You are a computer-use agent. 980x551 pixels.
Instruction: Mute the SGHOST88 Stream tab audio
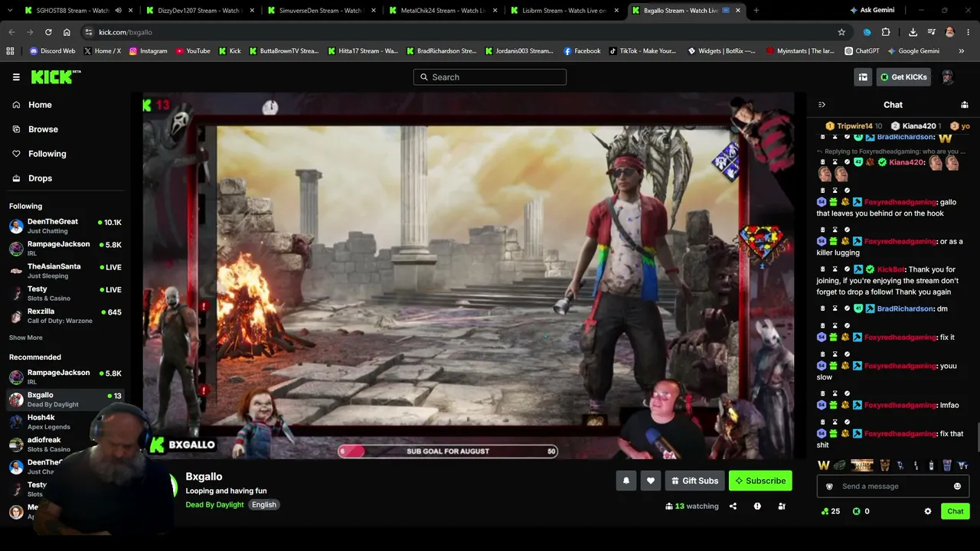click(118, 11)
